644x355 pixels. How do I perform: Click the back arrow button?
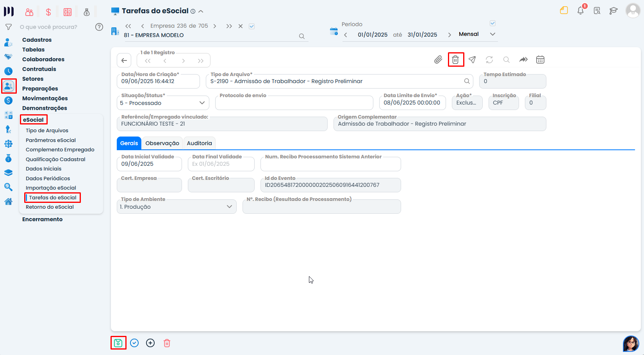pyautogui.click(x=124, y=60)
